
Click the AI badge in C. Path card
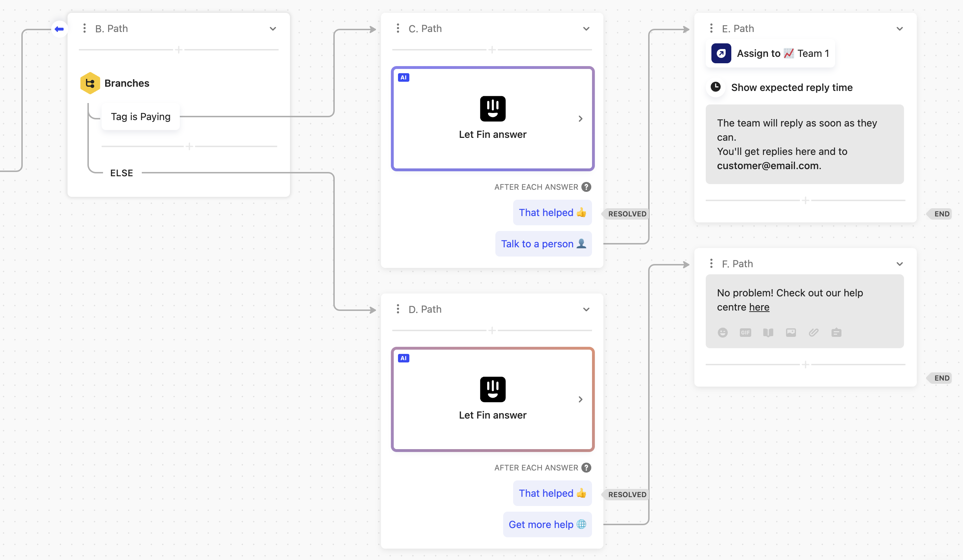click(404, 77)
